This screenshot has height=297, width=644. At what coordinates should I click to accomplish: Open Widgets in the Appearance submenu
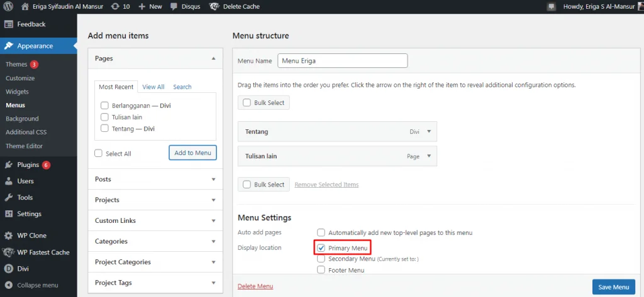tap(17, 92)
